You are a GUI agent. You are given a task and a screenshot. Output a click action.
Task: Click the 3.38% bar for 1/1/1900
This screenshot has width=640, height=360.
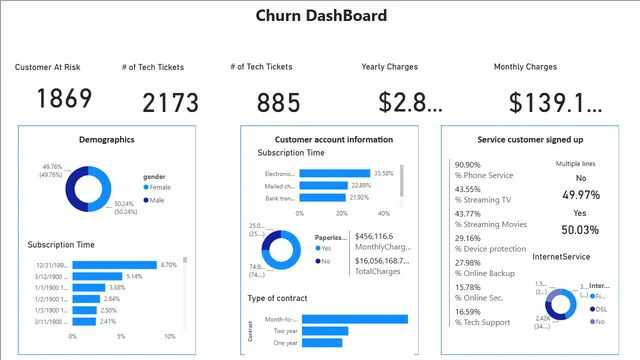(x=89, y=287)
